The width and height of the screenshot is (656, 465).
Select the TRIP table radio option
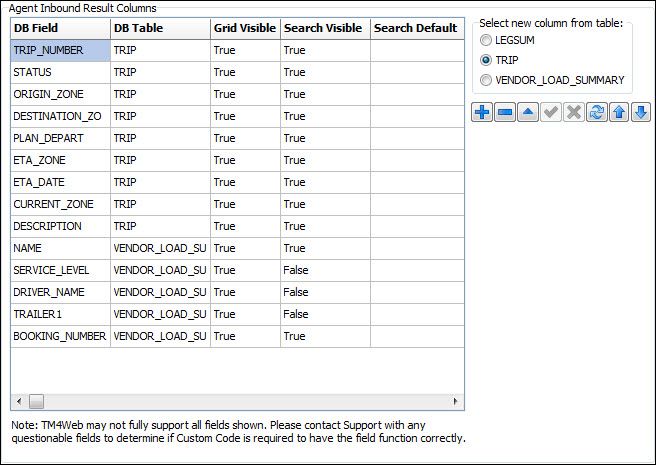point(487,60)
